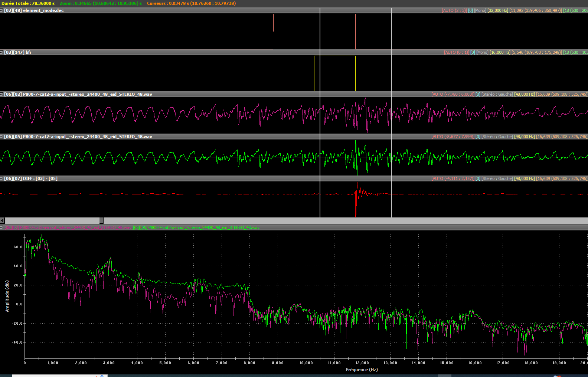Select the DIFF : [02] - [05] track title

31,178
